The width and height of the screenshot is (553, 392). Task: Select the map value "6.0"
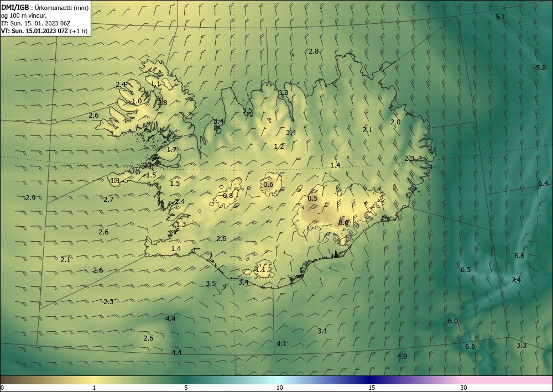[453, 321]
